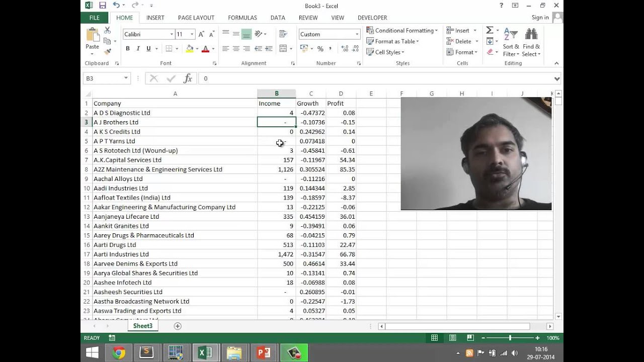Switch to the PAGE LAYOUT tab
This screenshot has height=362, width=644.
[x=196, y=18]
